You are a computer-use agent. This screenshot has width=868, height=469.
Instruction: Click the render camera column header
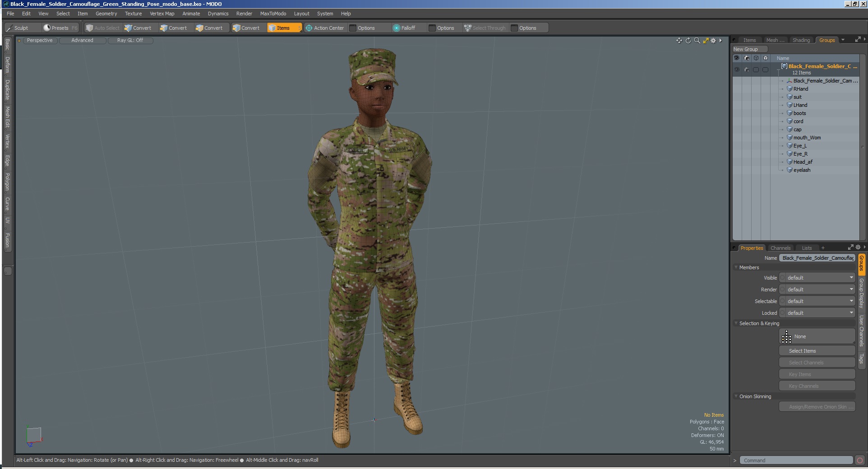pyautogui.click(x=747, y=58)
